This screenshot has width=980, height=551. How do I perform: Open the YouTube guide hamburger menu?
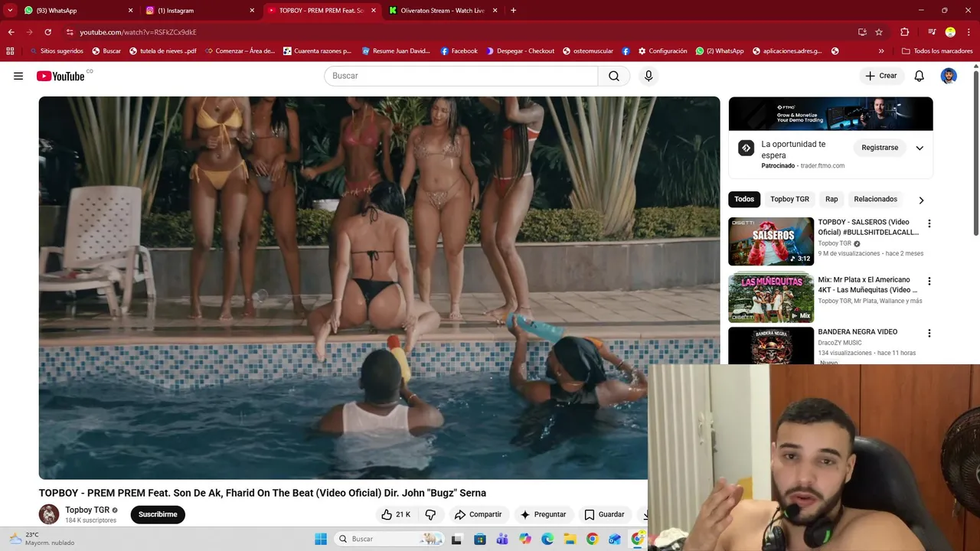[x=18, y=76]
